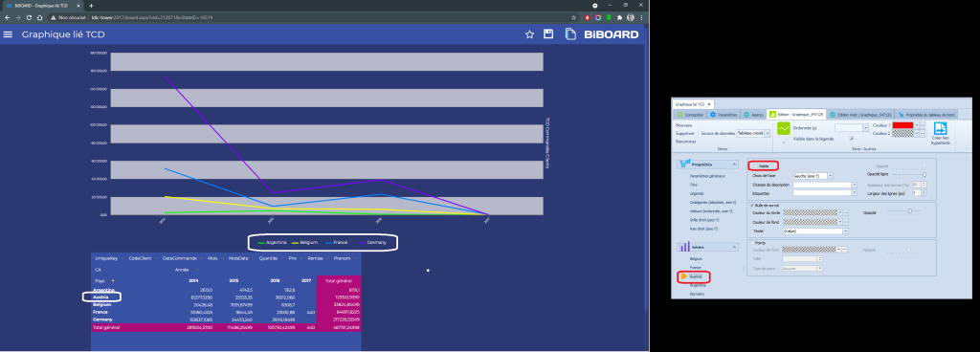Screen dimensions: 980x352
Task: Open the hamburger menu in BiBOARD header
Action: click(8, 34)
